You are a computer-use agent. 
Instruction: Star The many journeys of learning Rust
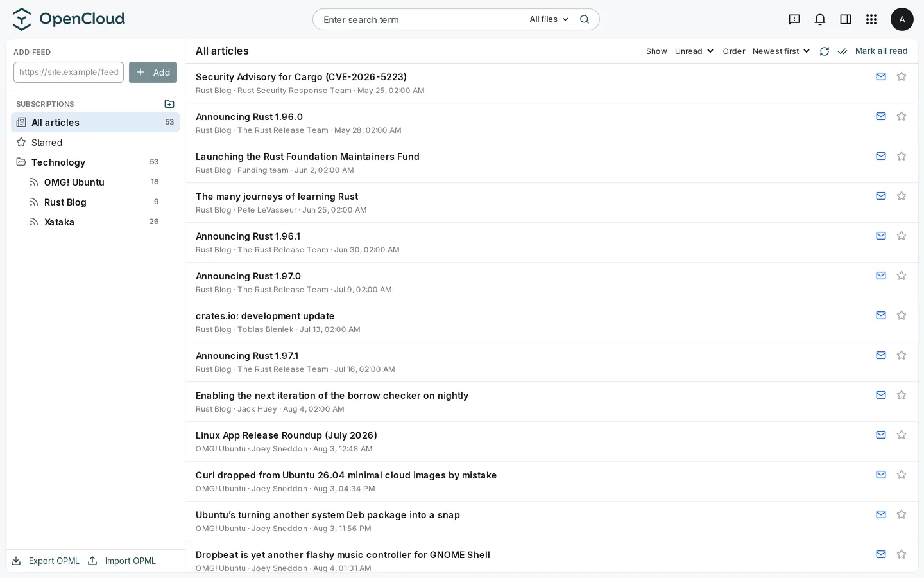tap(902, 196)
